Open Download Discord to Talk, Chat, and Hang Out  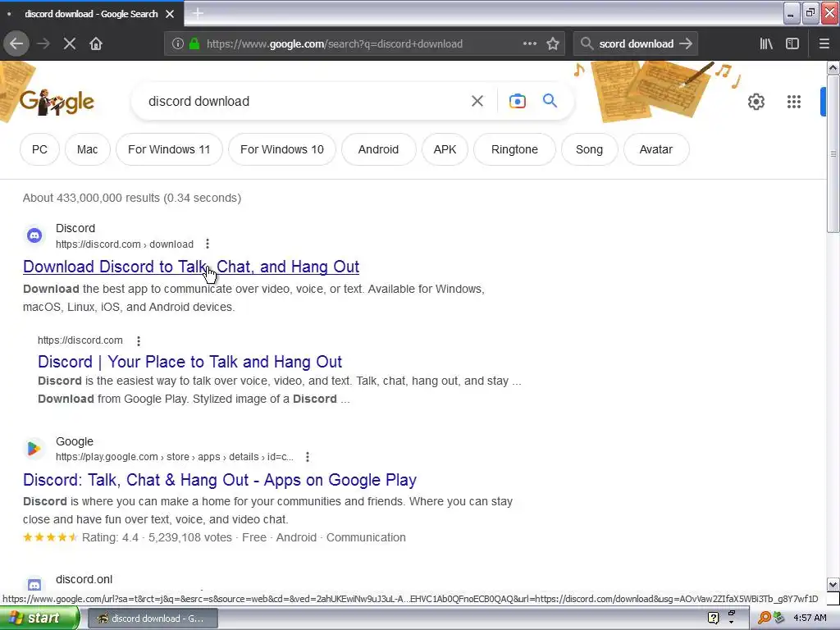click(x=191, y=267)
